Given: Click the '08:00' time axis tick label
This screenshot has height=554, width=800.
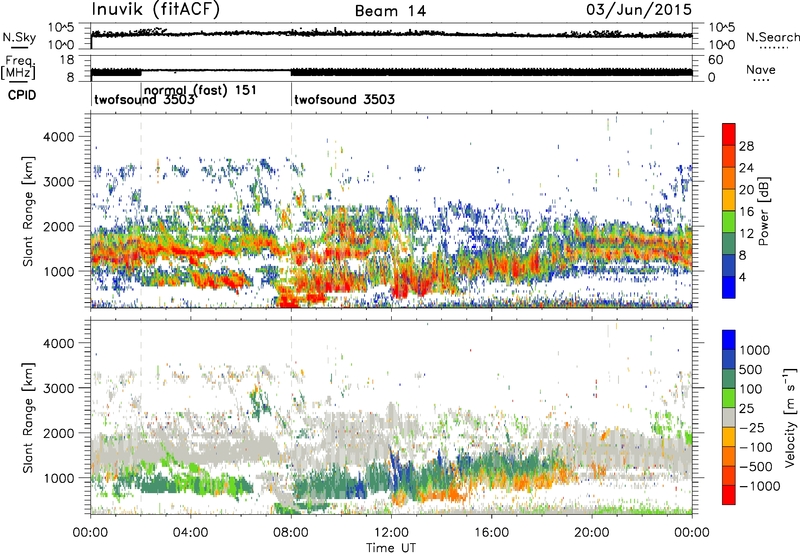Looking at the screenshot, I should (291, 533).
